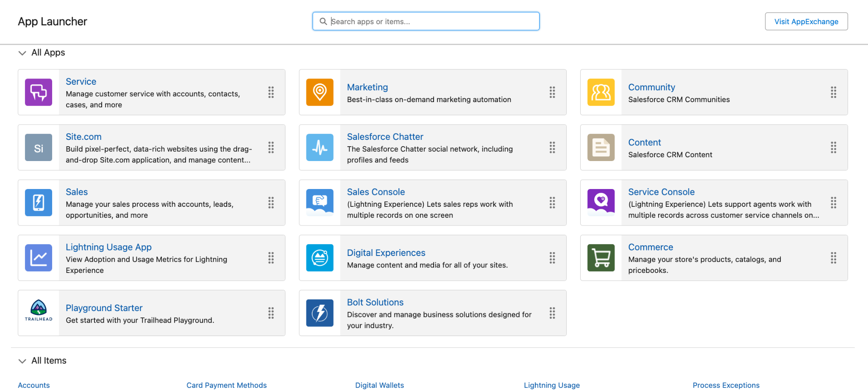Open the Playground Starter link
Image resolution: width=868 pixels, height=392 pixels.
click(104, 308)
